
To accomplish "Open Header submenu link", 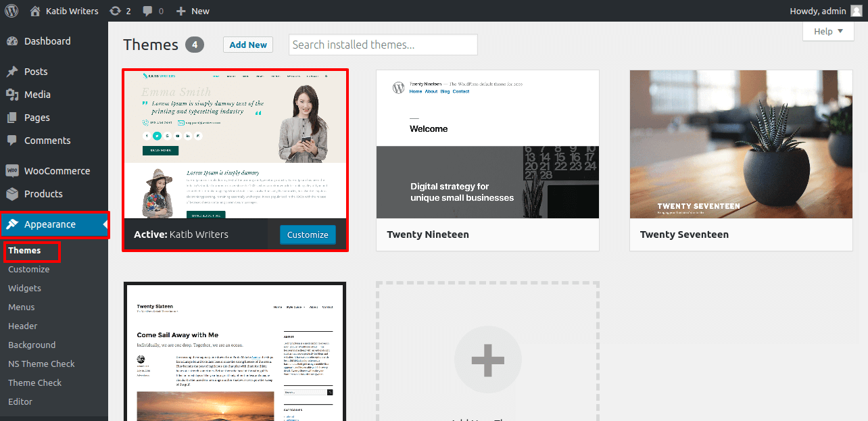I will click(23, 326).
